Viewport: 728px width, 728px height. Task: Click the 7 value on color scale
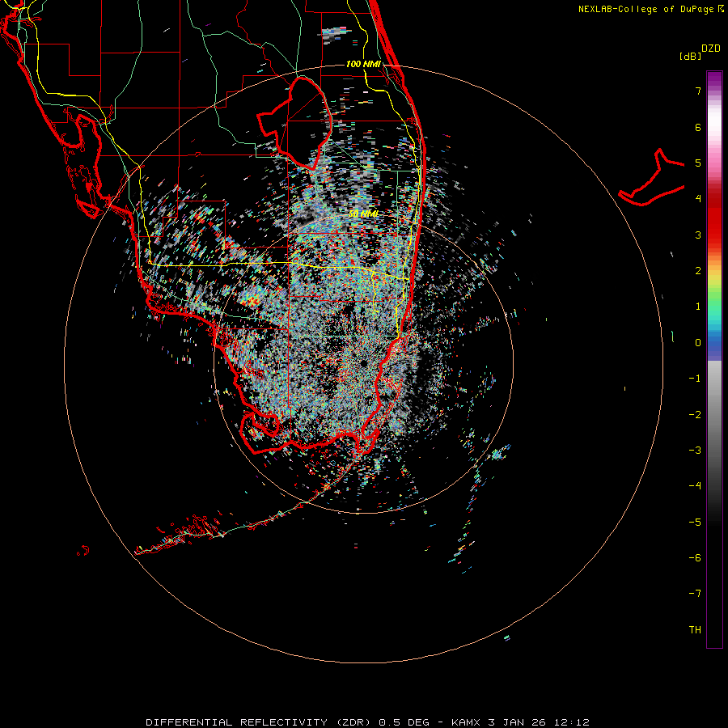tap(698, 91)
